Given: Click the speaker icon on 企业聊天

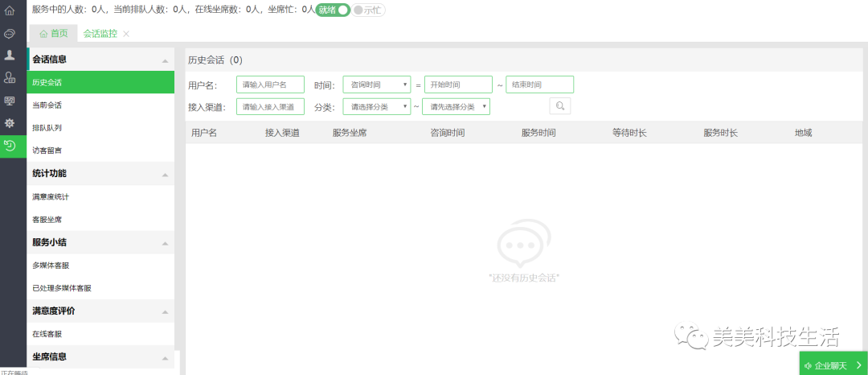Looking at the screenshot, I should (809, 365).
